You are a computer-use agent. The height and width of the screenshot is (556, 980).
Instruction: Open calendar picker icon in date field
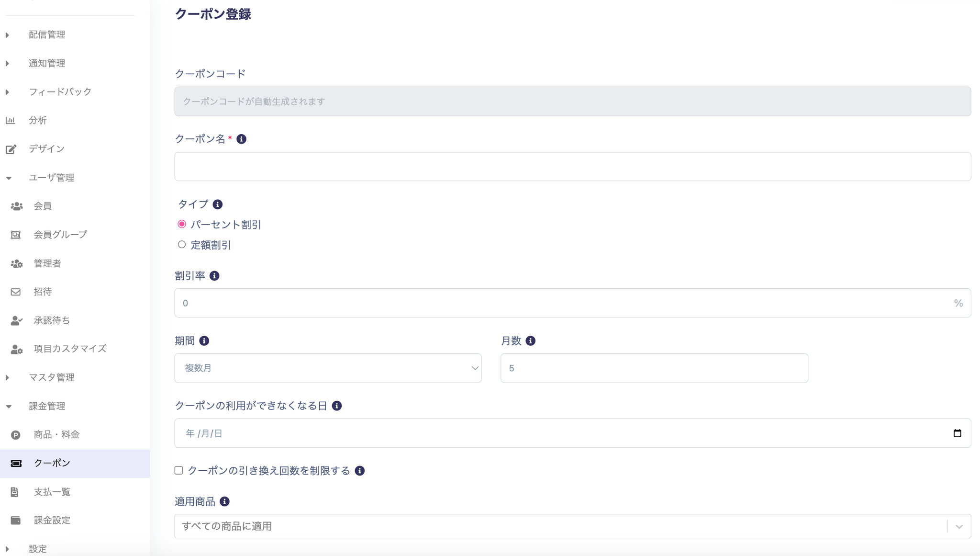coord(957,433)
